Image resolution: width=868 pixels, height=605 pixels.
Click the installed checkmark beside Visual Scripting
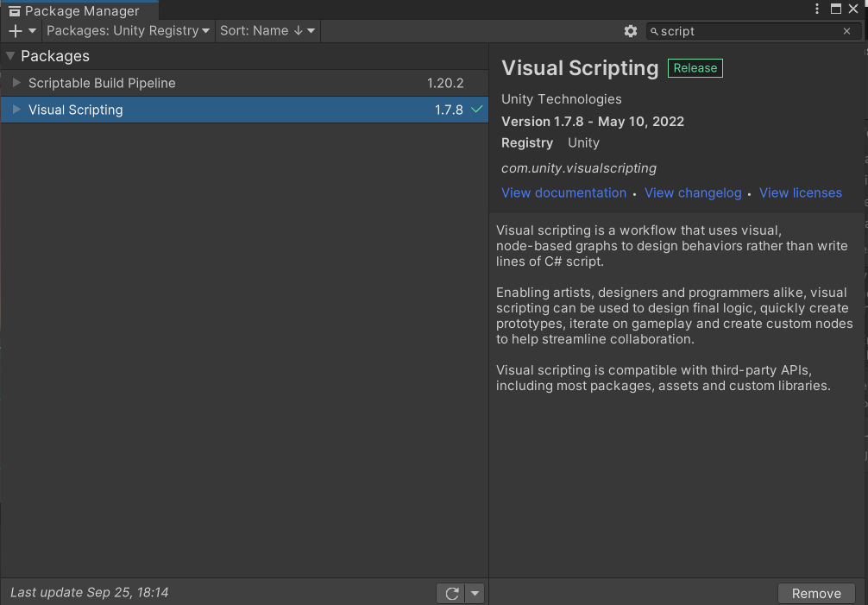point(476,110)
